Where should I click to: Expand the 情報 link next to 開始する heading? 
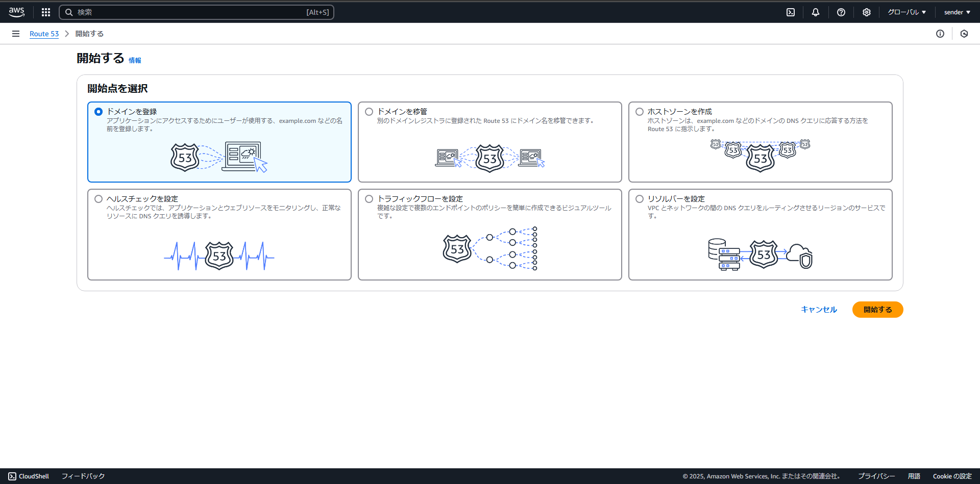pyautogui.click(x=135, y=60)
